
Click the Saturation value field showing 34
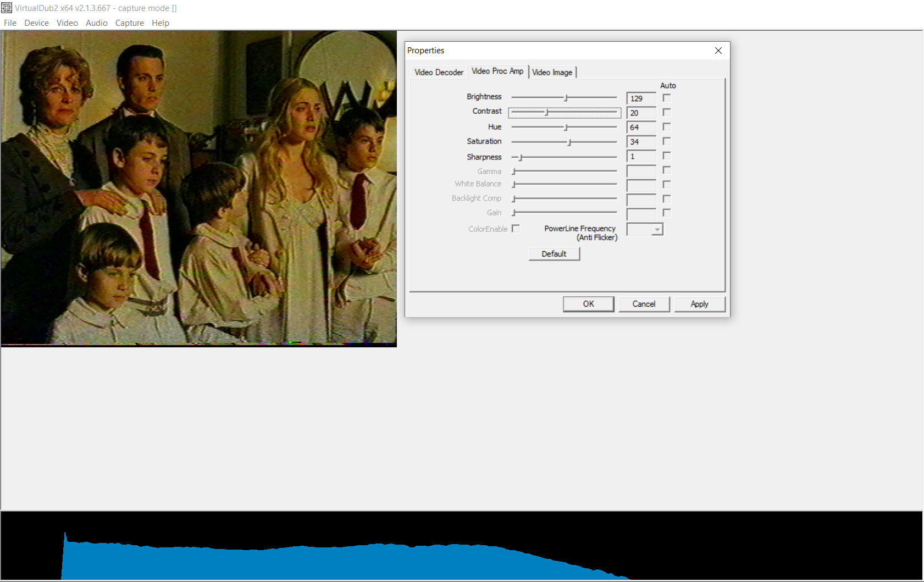641,142
